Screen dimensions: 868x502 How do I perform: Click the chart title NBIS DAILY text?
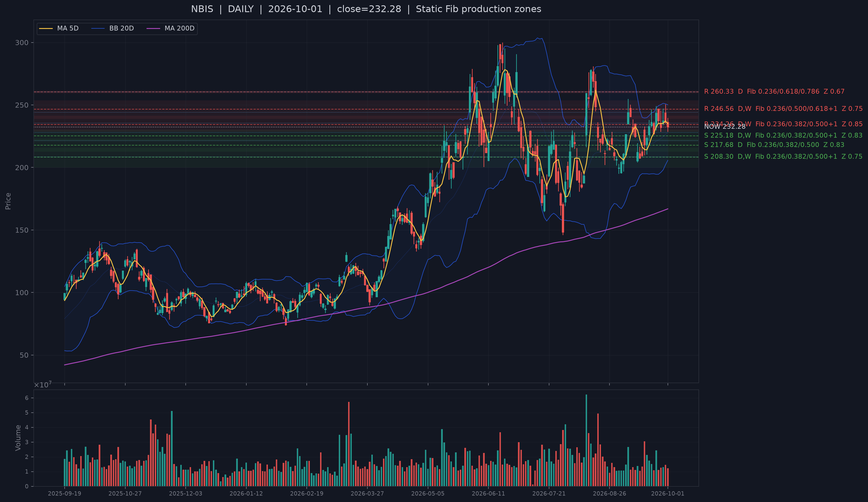point(222,9)
